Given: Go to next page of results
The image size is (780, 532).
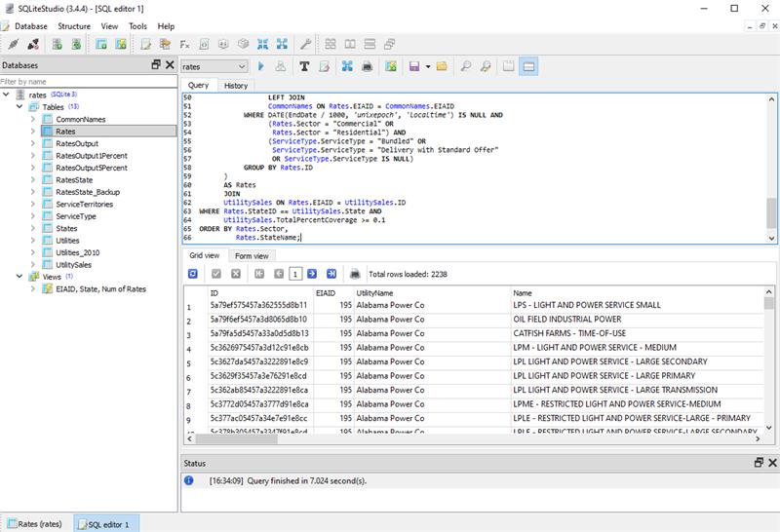Looking at the screenshot, I should (313, 274).
